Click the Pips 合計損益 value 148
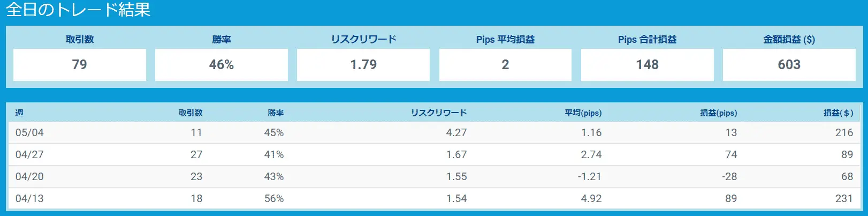Viewport: 868px width, 216px height. (647, 65)
